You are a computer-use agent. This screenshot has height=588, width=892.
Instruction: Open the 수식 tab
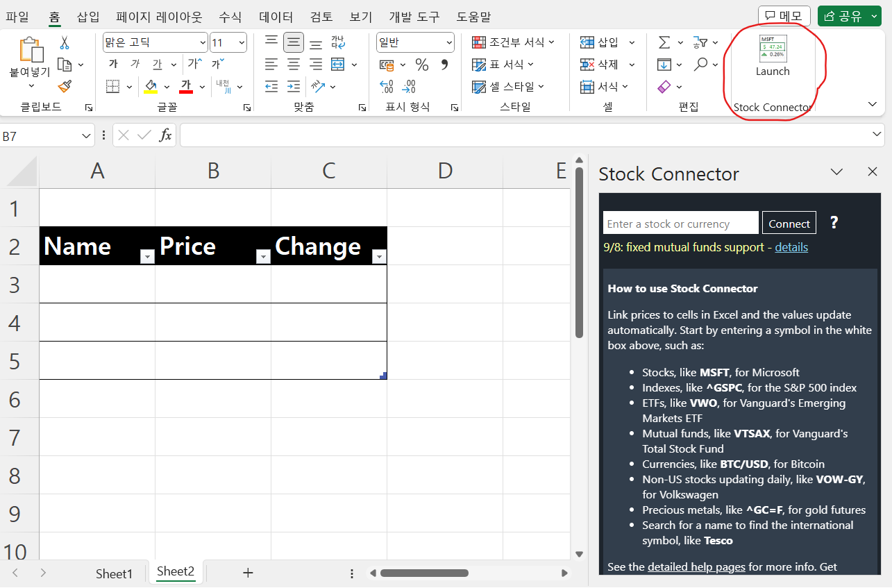pos(230,16)
